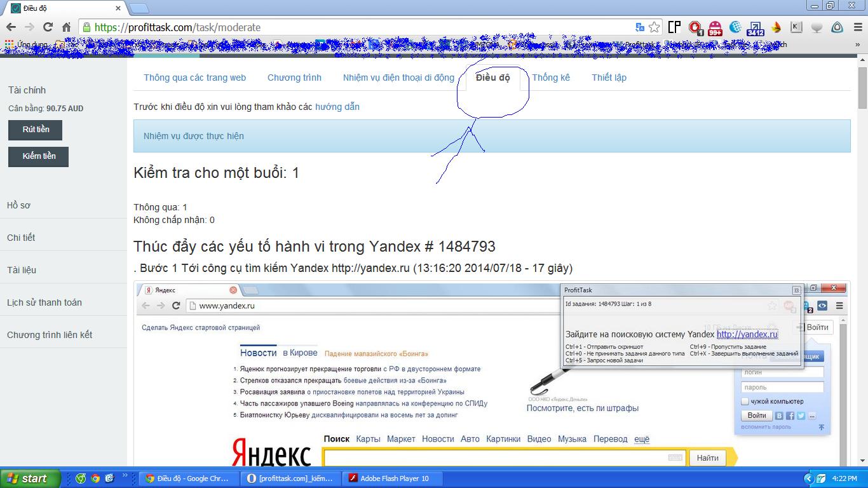Open the Windows start menu
Screen dimensions: 868x488
click(31, 478)
